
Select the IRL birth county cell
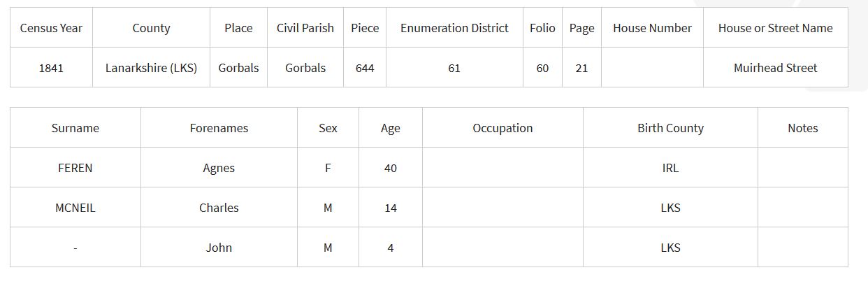(670, 168)
